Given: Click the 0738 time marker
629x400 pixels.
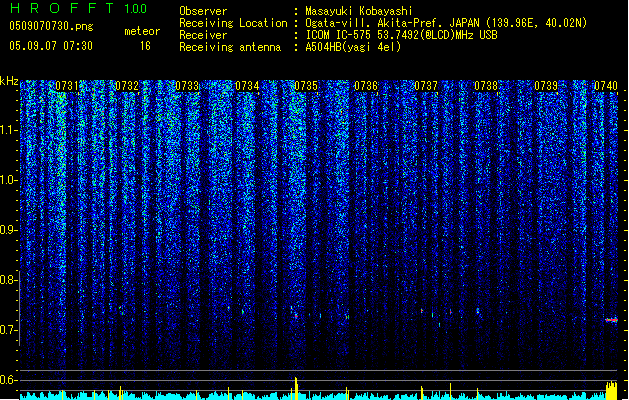Looking at the screenshot, I should 486,86.
